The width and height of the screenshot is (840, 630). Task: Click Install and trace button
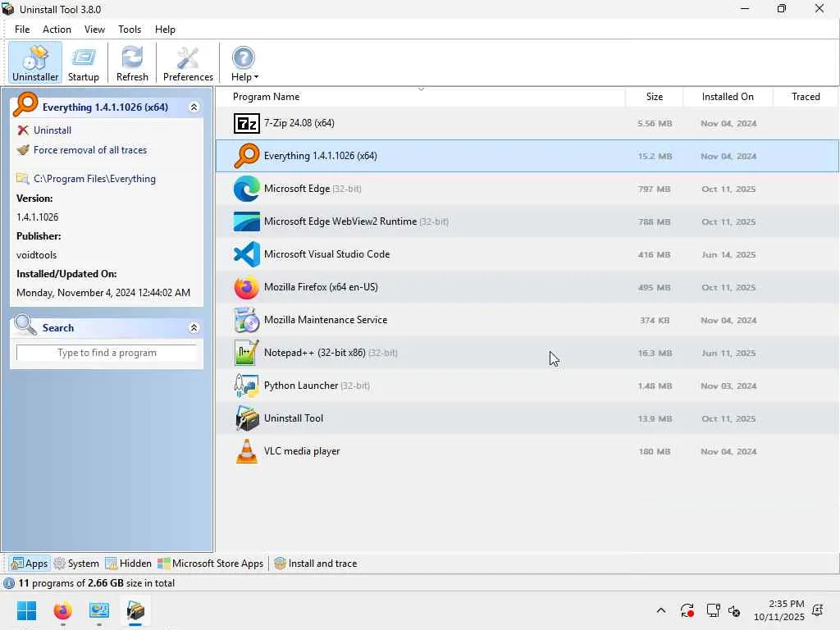point(316,563)
